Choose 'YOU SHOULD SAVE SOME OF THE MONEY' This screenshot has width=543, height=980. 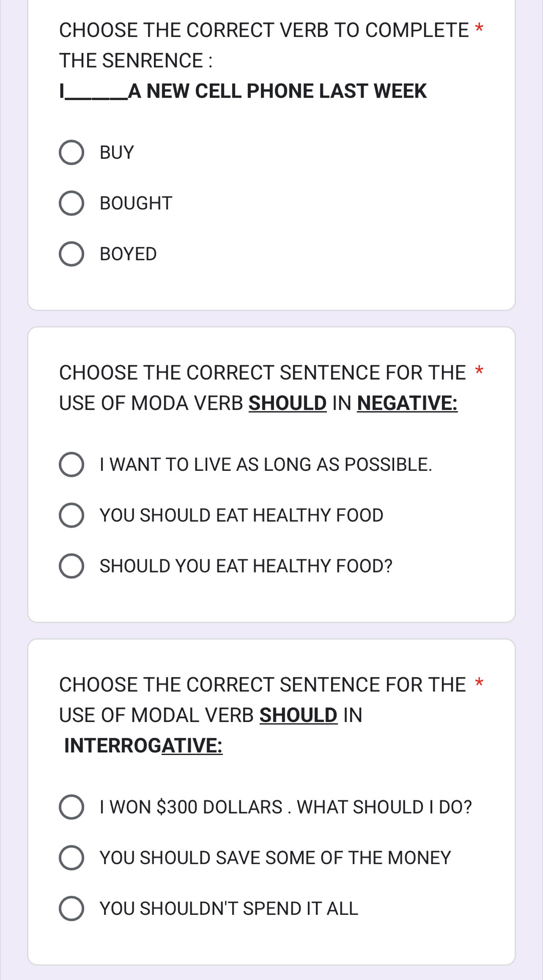tap(71, 858)
